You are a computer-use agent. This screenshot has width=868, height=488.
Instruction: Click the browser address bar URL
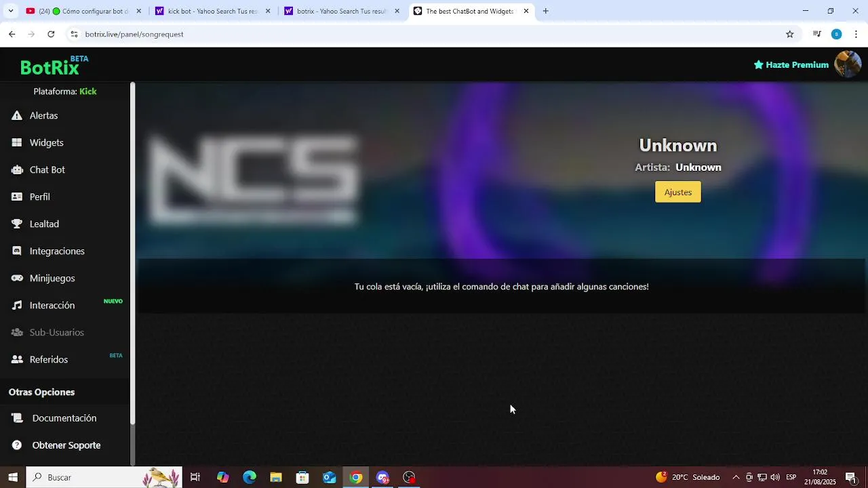[x=134, y=34]
